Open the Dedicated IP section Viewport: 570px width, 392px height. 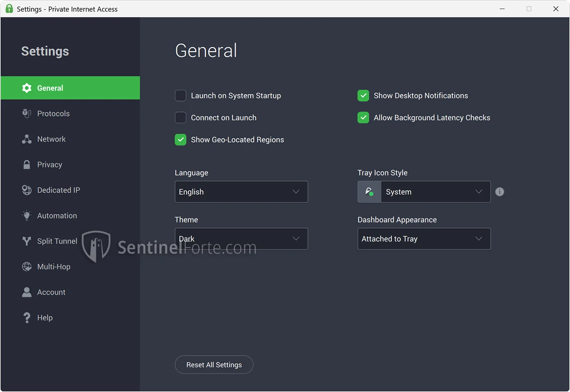point(70,190)
